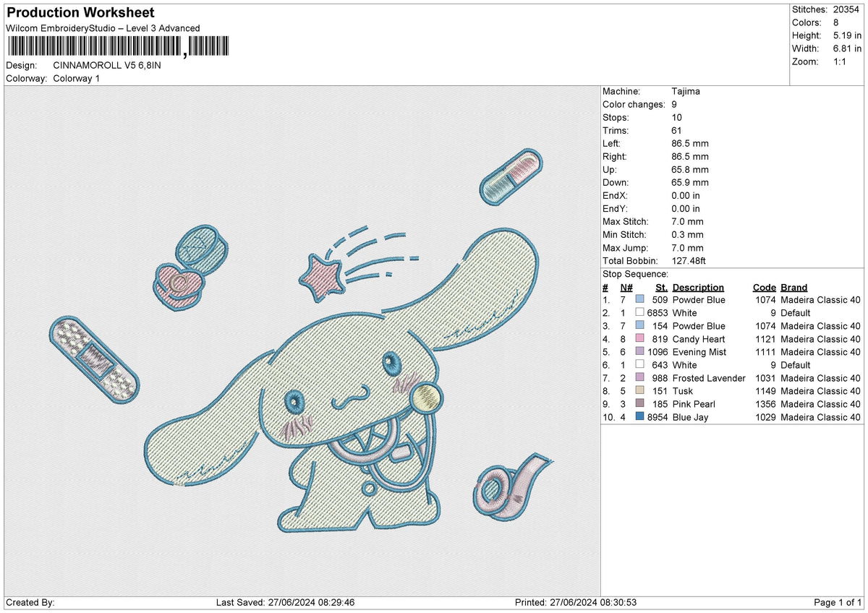This screenshot has height=613, width=868.
Task: Click the 'Stops:' label
Action: click(x=616, y=117)
